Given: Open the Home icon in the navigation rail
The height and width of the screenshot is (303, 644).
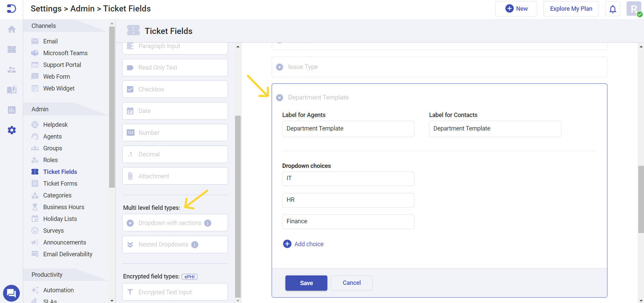Looking at the screenshot, I should (x=11, y=29).
